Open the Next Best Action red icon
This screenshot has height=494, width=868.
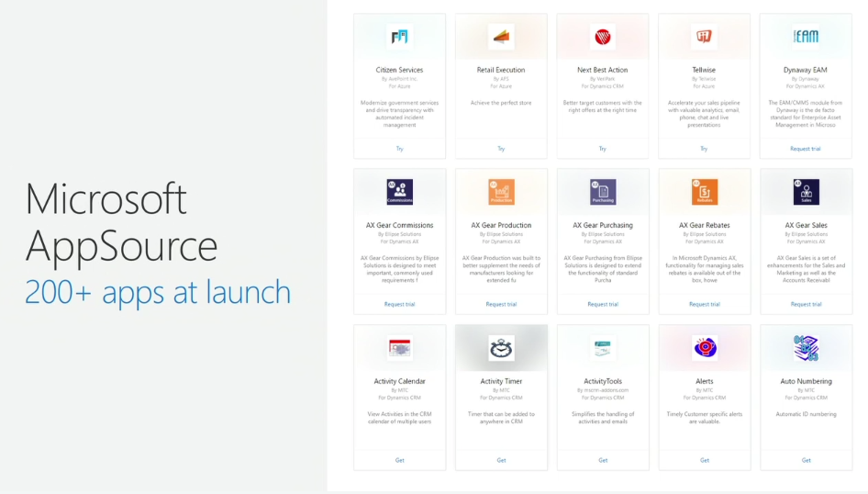click(602, 37)
